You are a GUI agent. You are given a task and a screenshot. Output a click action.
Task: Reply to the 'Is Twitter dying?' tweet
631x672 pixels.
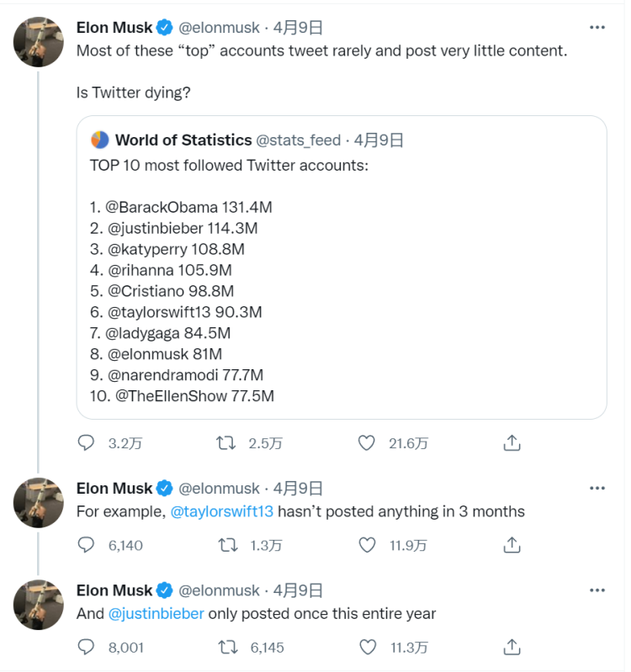coord(86,443)
